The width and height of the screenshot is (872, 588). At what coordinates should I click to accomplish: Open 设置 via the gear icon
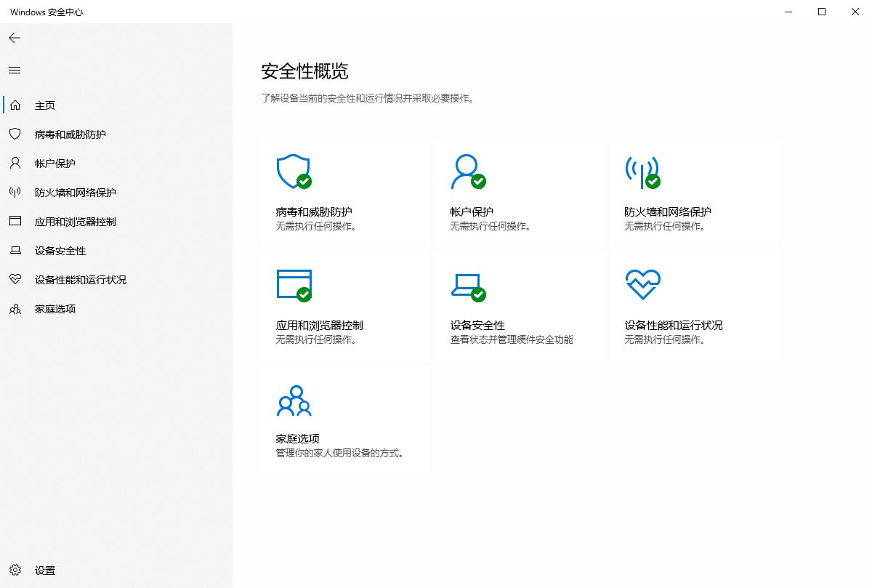pos(15,571)
